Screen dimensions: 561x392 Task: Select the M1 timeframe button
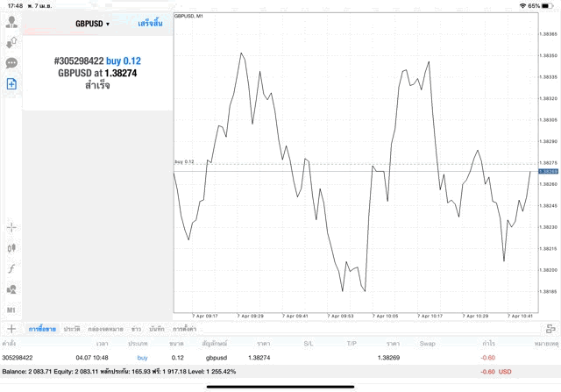click(11, 310)
